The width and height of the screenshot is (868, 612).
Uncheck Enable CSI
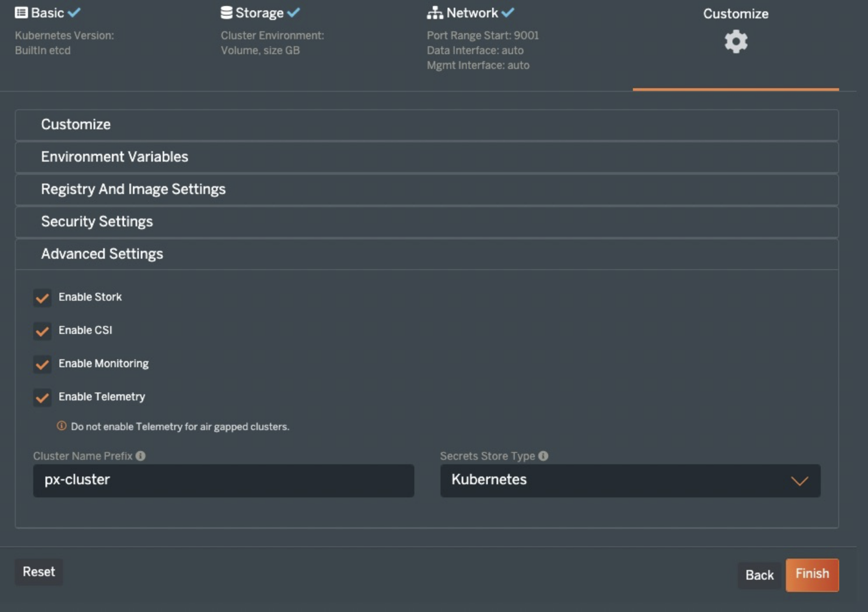(42, 331)
